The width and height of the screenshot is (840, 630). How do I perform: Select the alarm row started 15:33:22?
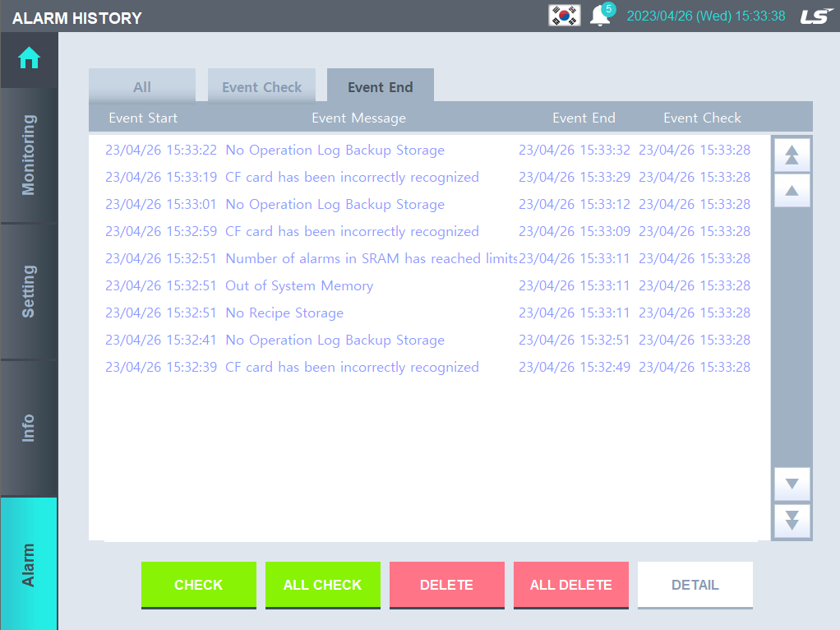pyautogui.click(x=428, y=151)
